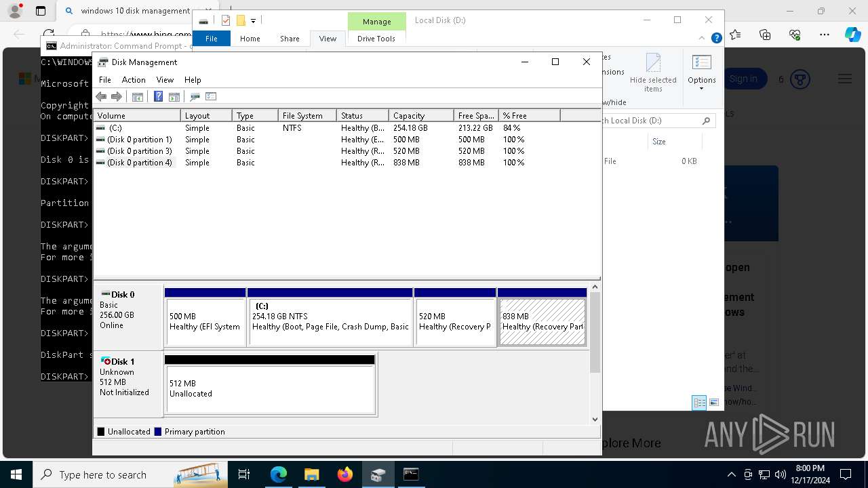Click the Disk Management title bar icon
Viewport: 868px width, 488px height.
pos(103,62)
